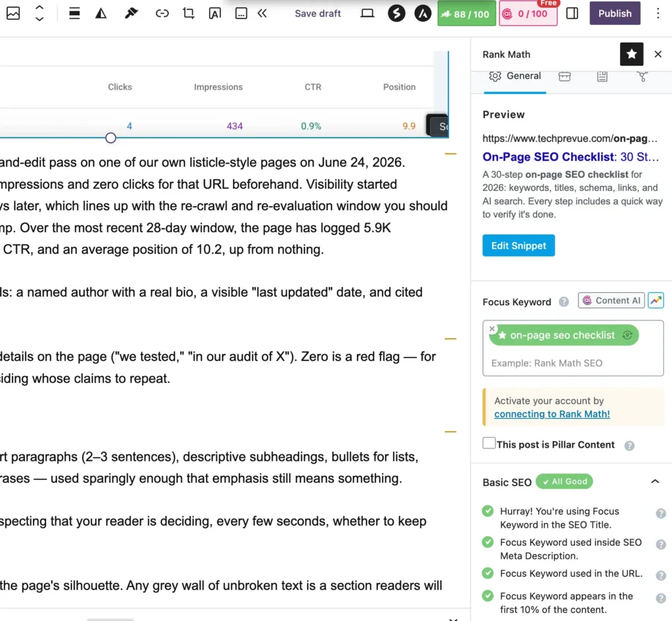
Task: Switch to the General tab
Action: (x=515, y=76)
